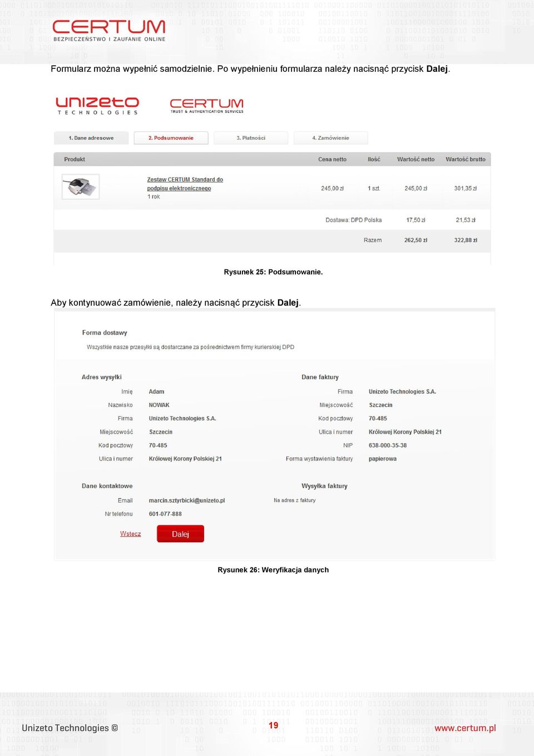Viewport: 534px width, 756px height.
Task: Click the page number 19
Action: 273,725
